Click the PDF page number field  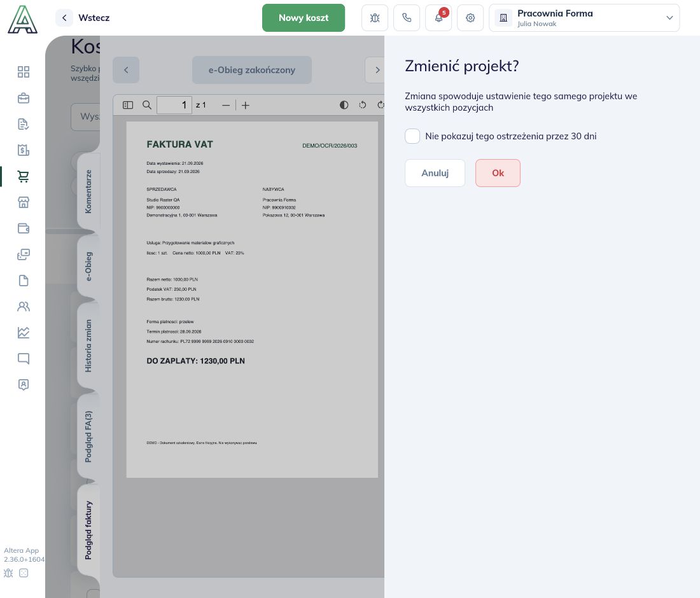(x=174, y=106)
